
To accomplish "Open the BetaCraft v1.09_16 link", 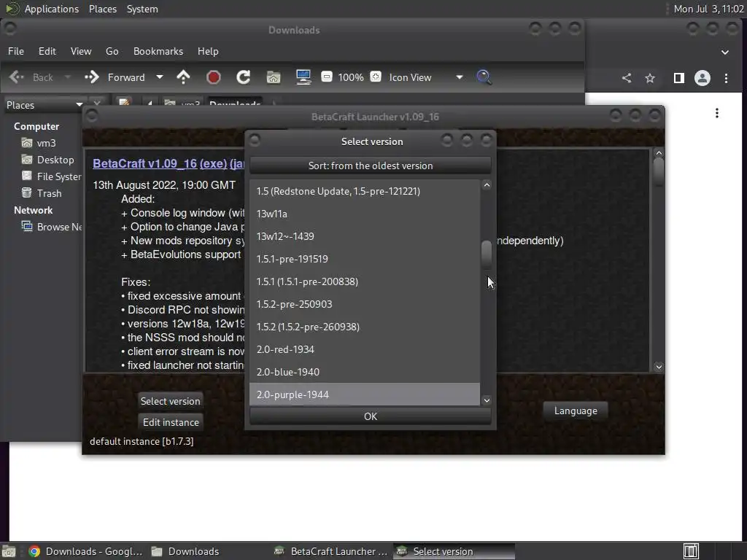I will pyautogui.click(x=145, y=163).
